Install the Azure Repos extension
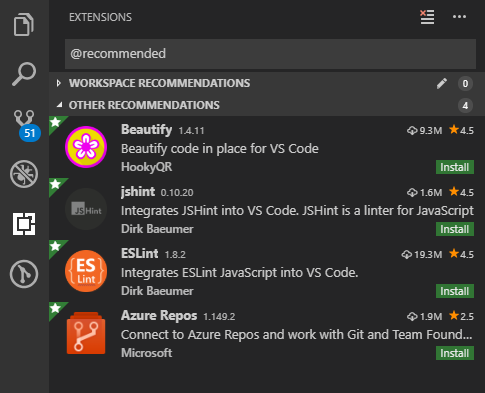The height and width of the screenshot is (393, 485). click(455, 353)
